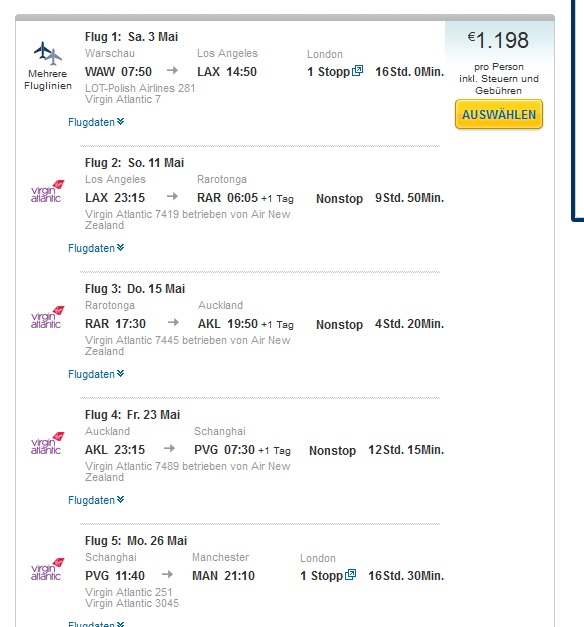Click the arrow between AKL and PVG
Image resolution: width=584 pixels, height=627 pixels.
pos(170,448)
